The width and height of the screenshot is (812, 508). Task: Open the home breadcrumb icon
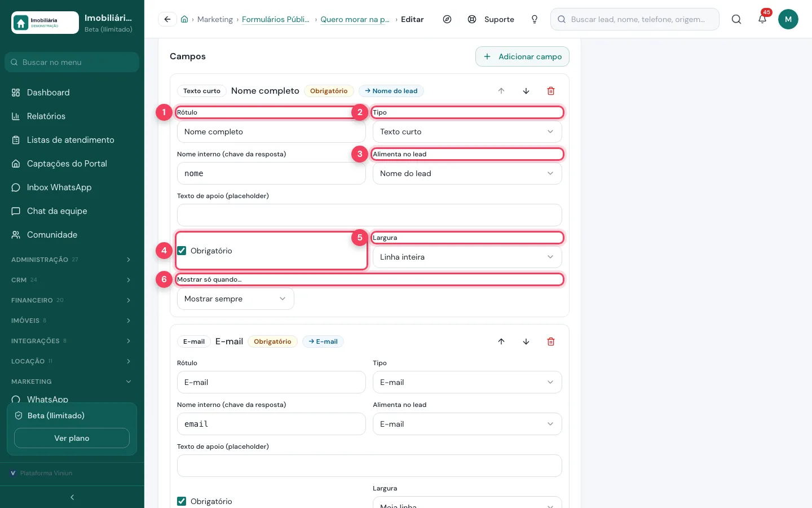(x=184, y=19)
